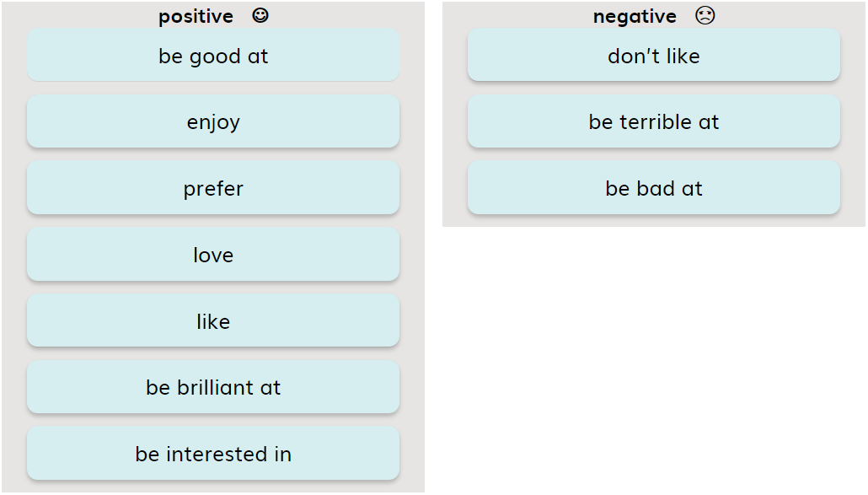Viewport: 868px width, 495px height.
Task: Pick the 'love' card
Action: 213,254
